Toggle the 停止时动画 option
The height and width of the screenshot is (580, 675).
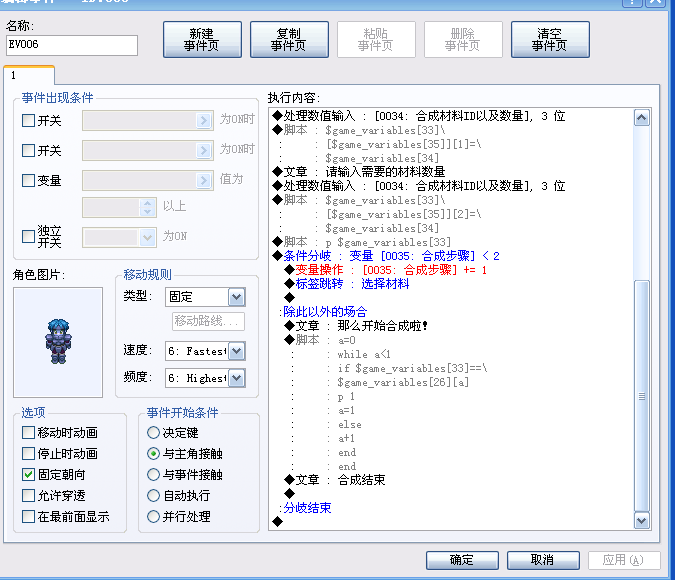tap(28, 453)
